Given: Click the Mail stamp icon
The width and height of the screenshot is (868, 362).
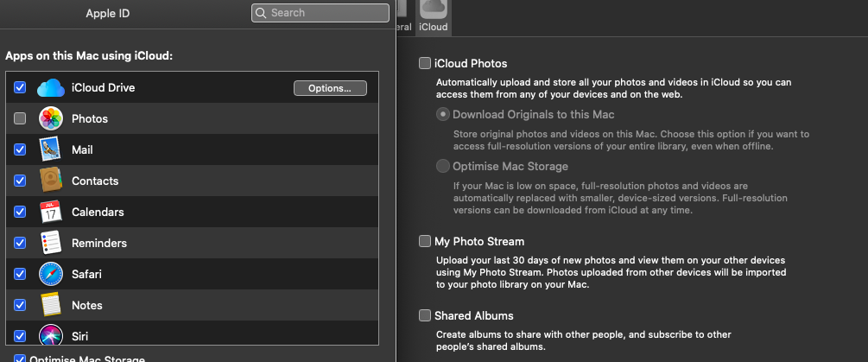Looking at the screenshot, I should point(51,149).
